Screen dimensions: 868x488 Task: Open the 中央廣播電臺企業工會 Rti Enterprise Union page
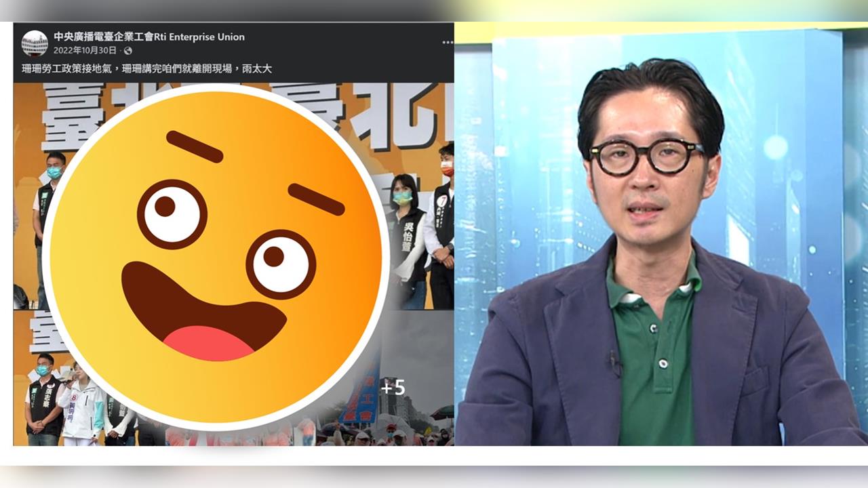pyautogui.click(x=149, y=37)
